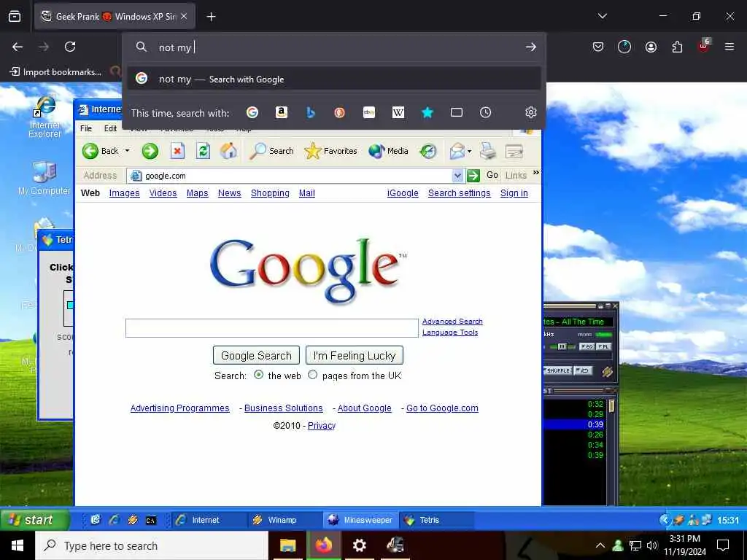Open the Privacy link
Screen dimensions: 747x560
pos(322,426)
